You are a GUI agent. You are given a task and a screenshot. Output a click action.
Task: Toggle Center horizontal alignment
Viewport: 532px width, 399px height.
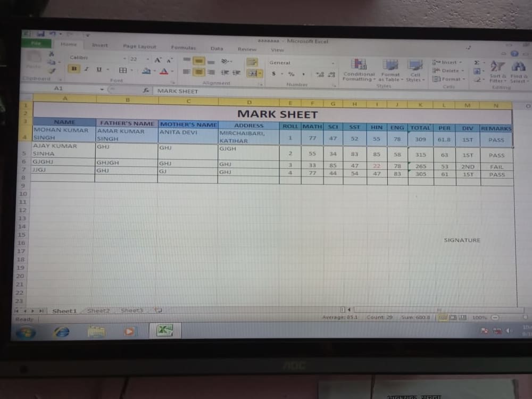199,72
